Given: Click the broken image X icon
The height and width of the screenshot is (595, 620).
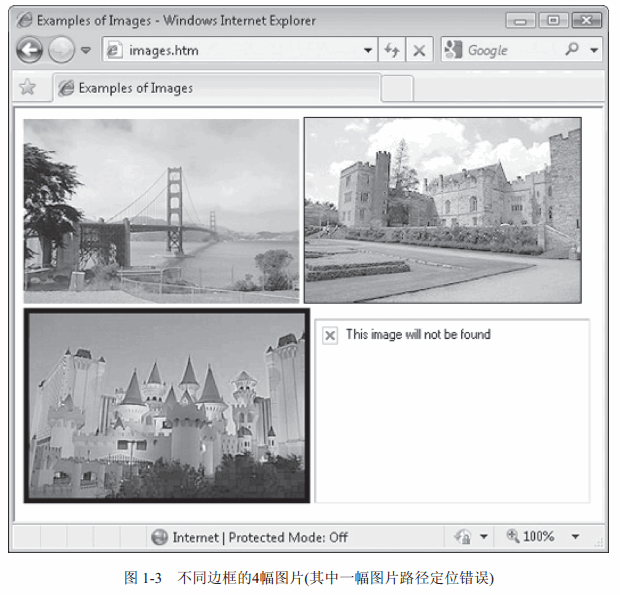Looking at the screenshot, I should click(330, 335).
